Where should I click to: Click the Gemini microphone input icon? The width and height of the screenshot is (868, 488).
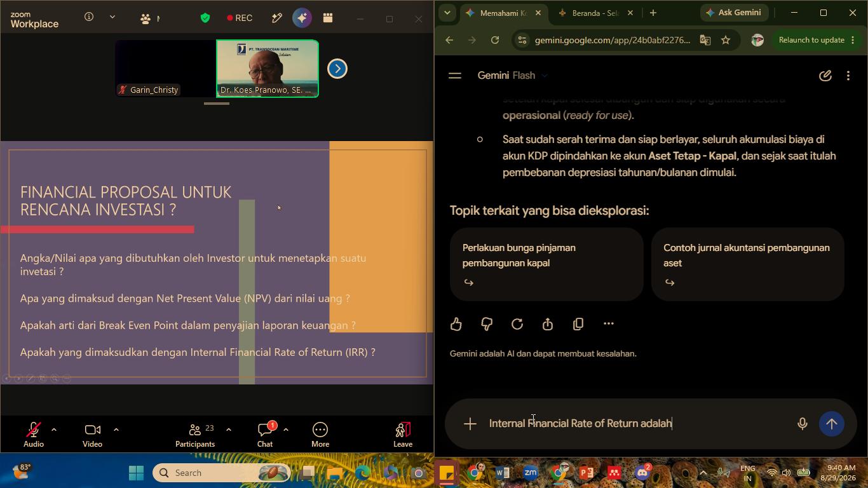803,424
